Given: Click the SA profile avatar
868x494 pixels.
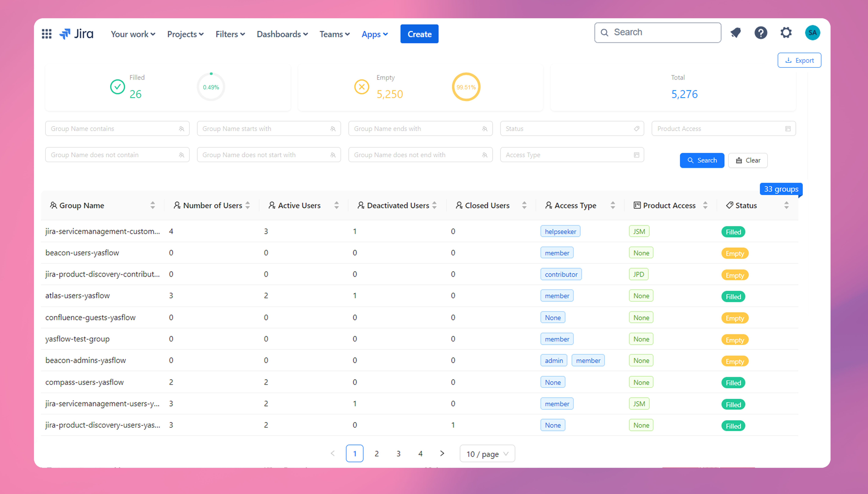Looking at the screenshot, I should [812, 33].
